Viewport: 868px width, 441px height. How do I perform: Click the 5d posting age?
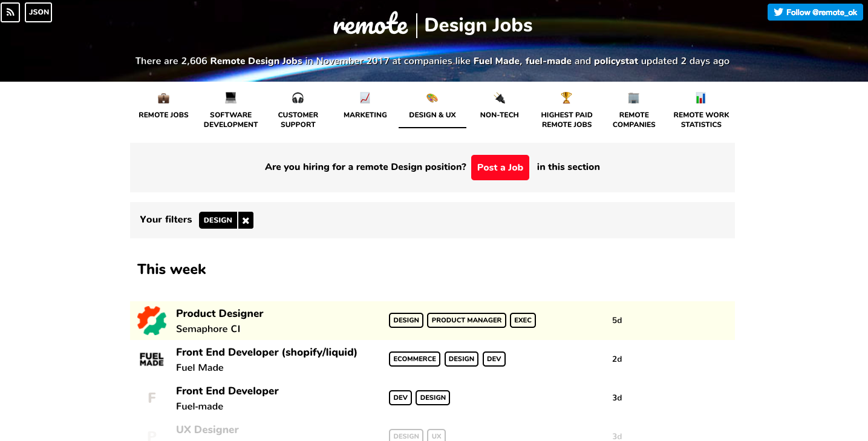coord(617,320)
